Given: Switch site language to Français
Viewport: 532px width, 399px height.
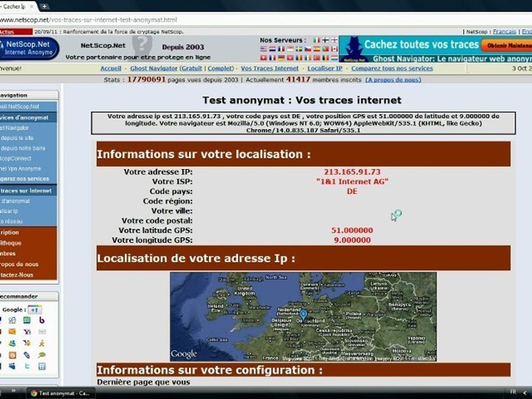Looking at the screenshot, I should (504, 32).
